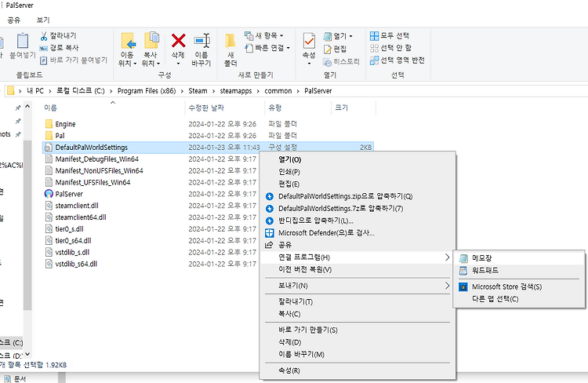Select steamclient64.dll file
Screen dimensions: 588x383
(81, 217)
